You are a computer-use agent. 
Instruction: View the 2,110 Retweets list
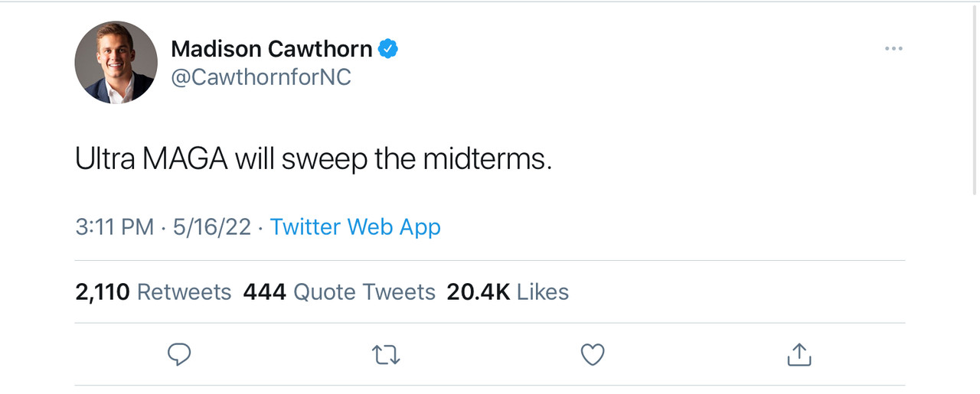tap(153, 292)
